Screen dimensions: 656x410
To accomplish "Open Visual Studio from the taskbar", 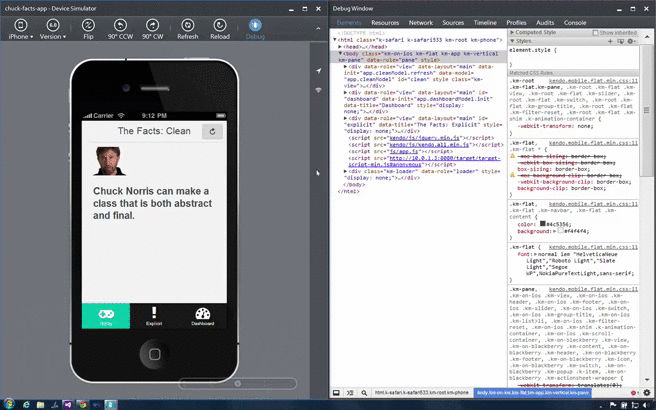I will tap(68, 404).
